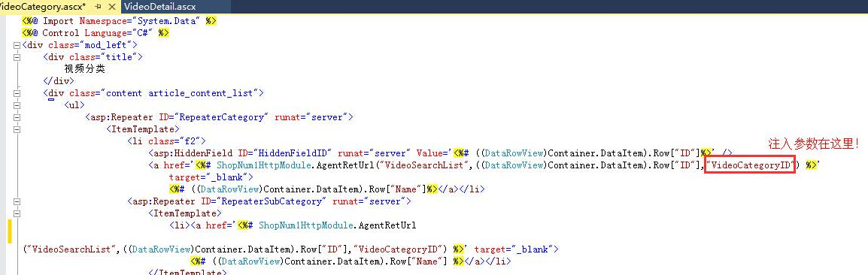
Task: Close the VideoCategory.ascx tab
Action: point(111,7)
